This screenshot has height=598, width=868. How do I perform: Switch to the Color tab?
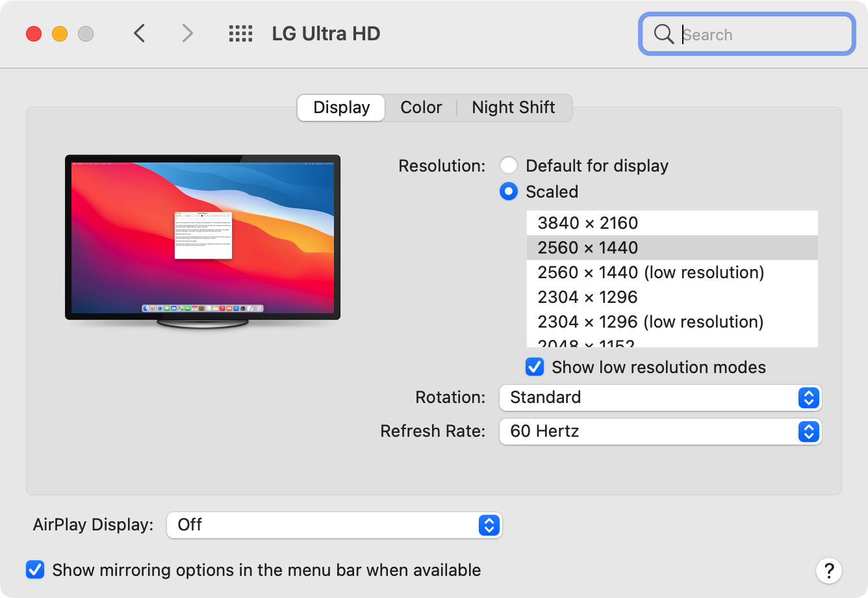point(421,107)
